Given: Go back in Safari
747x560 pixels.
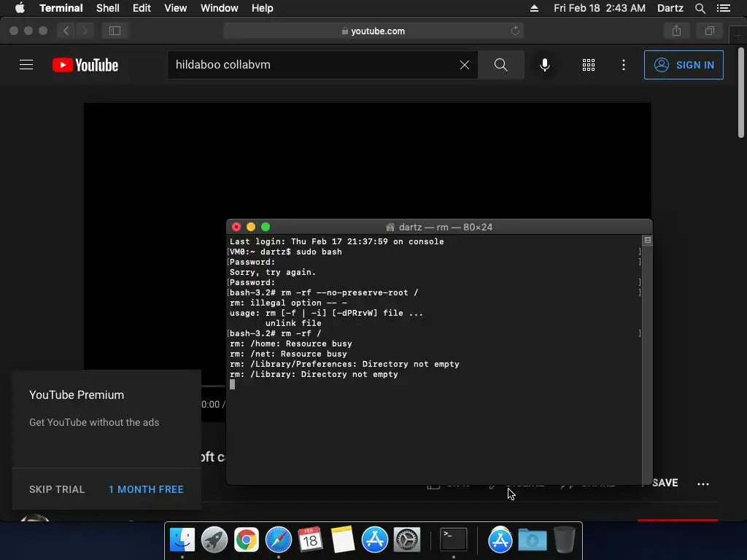Looking at the screenshot, I should click(66, 31).
